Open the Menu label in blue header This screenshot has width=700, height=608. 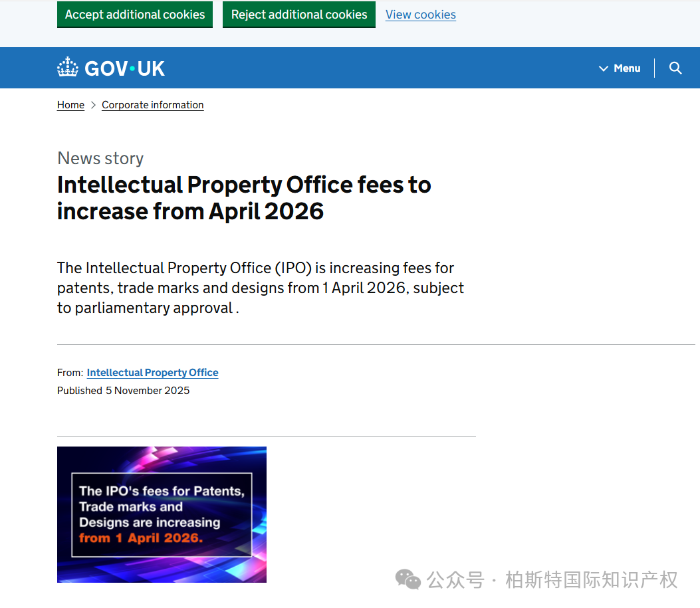coord(627,68)
